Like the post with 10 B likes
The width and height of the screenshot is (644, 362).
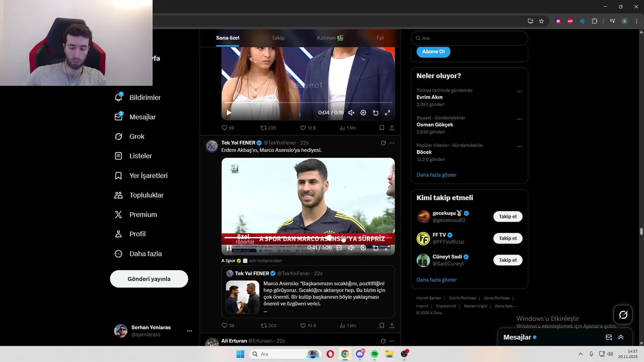[308, 325]
